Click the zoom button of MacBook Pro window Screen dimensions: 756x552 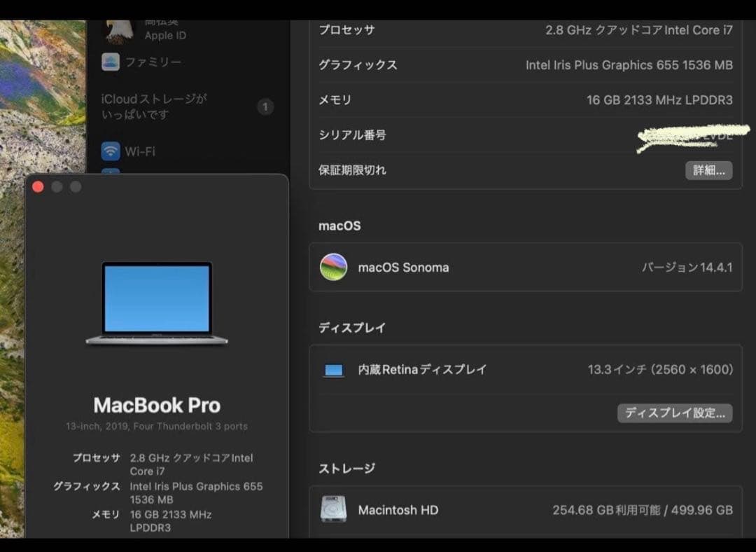coord(76,187)
